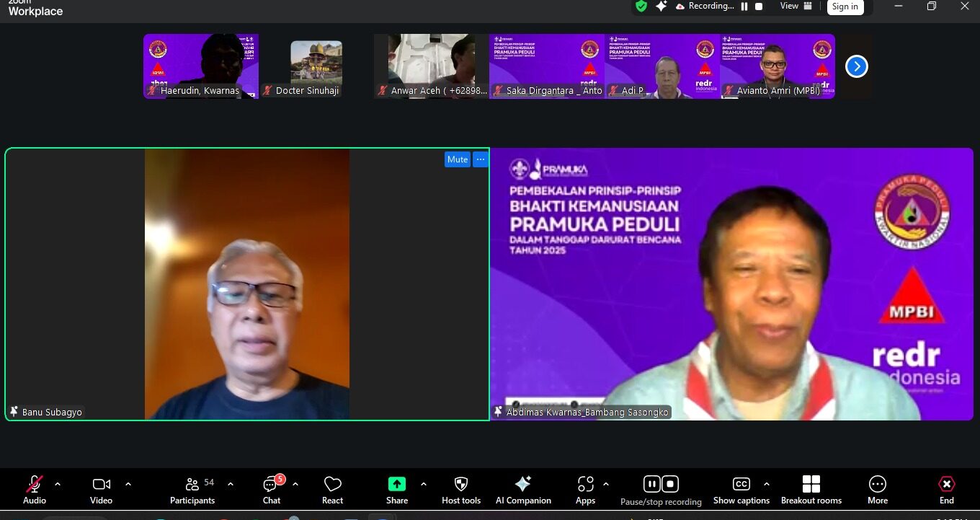Open AI Companion in bottom toolbar
The image size is (980, 520).
point(523,485)
